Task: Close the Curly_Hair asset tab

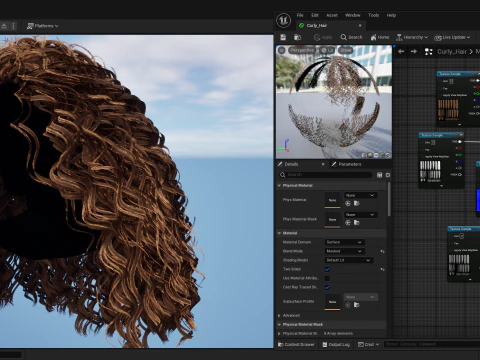Action: [x=360, y=26]
